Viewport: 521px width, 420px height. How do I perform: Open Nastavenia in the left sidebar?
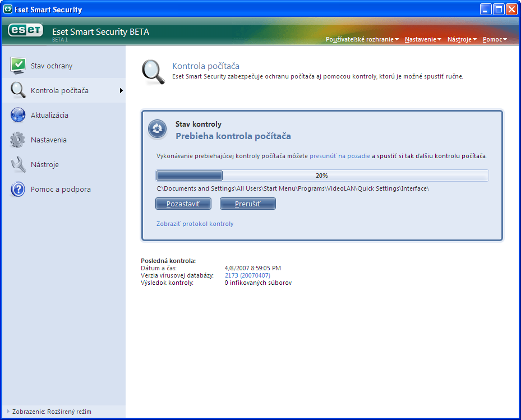pos(64,140)
